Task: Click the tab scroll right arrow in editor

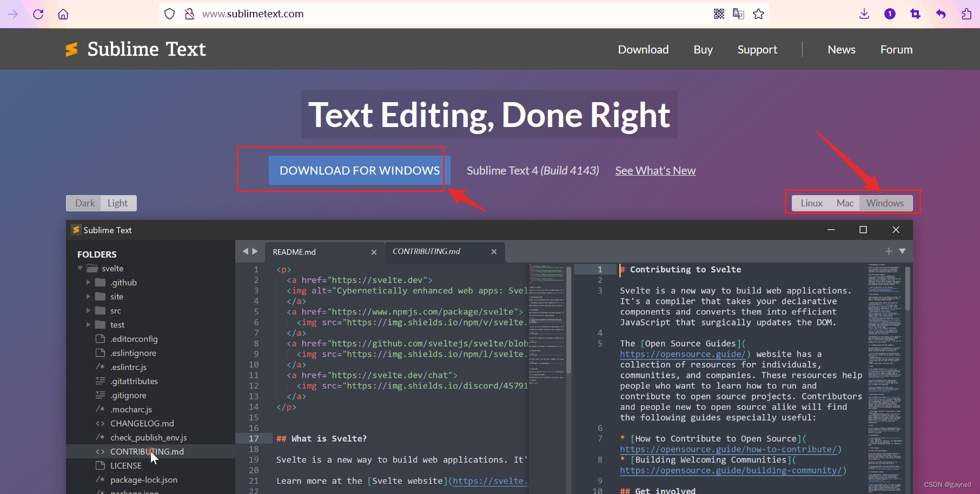Action: coord(255,251)
